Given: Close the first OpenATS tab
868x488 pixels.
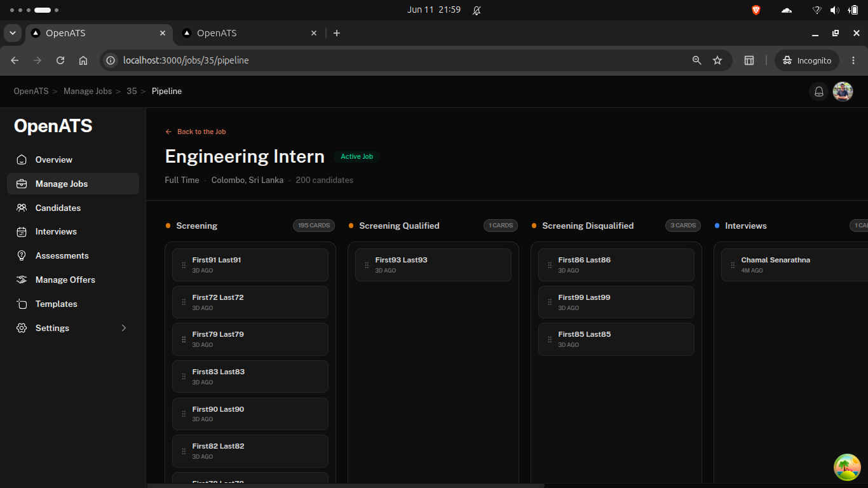Looking at the screenshot, I should (x=163, y=33).
